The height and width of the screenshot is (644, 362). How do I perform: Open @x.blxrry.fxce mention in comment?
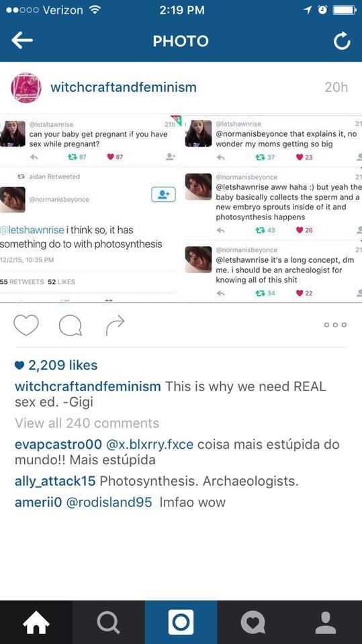coord(150,444)
